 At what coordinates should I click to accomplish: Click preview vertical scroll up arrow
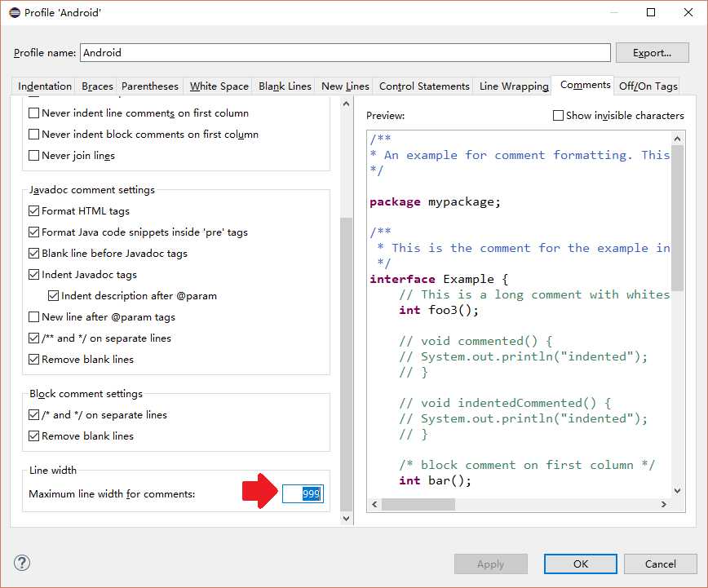point(677,139)
